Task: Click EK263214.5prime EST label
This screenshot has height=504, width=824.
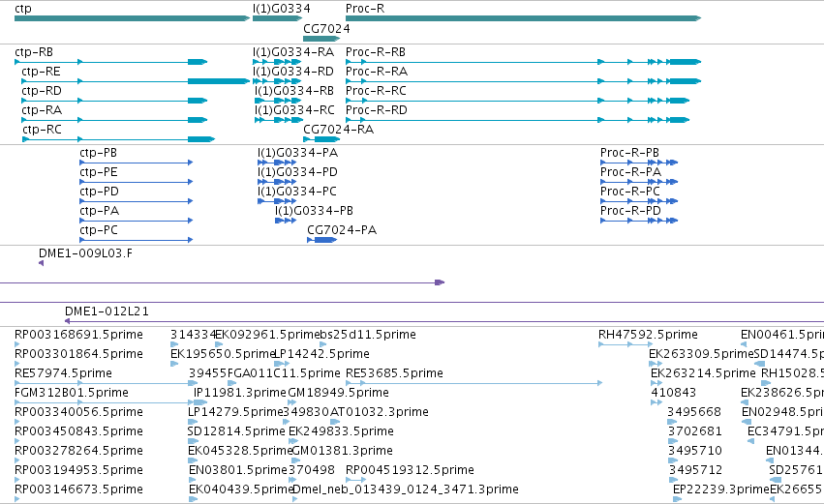Action: coord(703,373)
